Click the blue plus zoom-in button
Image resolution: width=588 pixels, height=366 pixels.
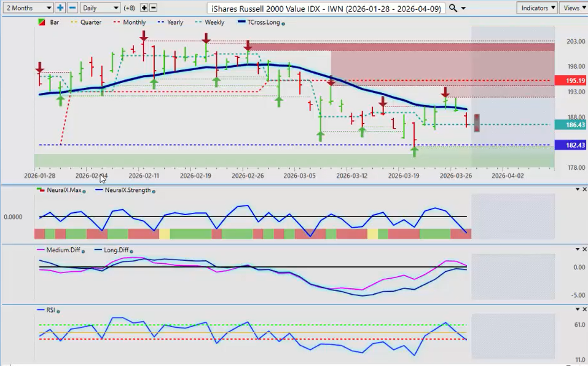[60, 8]
